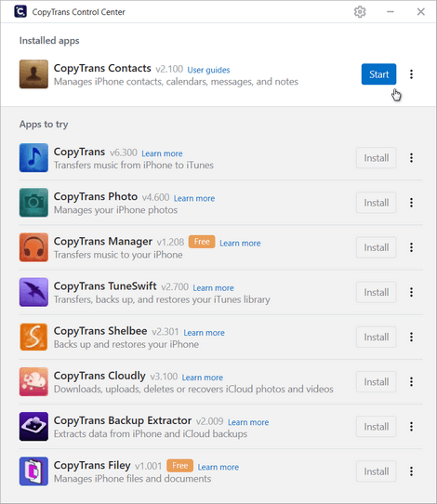The height and width of the screenshot is (504, 437).
Task: Click the 'Manages iPhone files and documents' text
Action: 132,479
